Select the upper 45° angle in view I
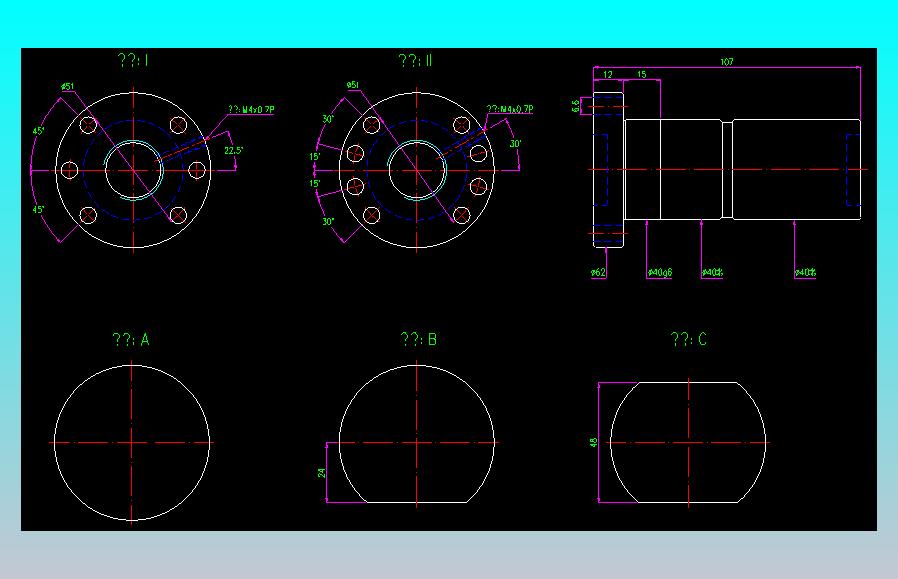898x579 pixels. click(x=38, y=131)
